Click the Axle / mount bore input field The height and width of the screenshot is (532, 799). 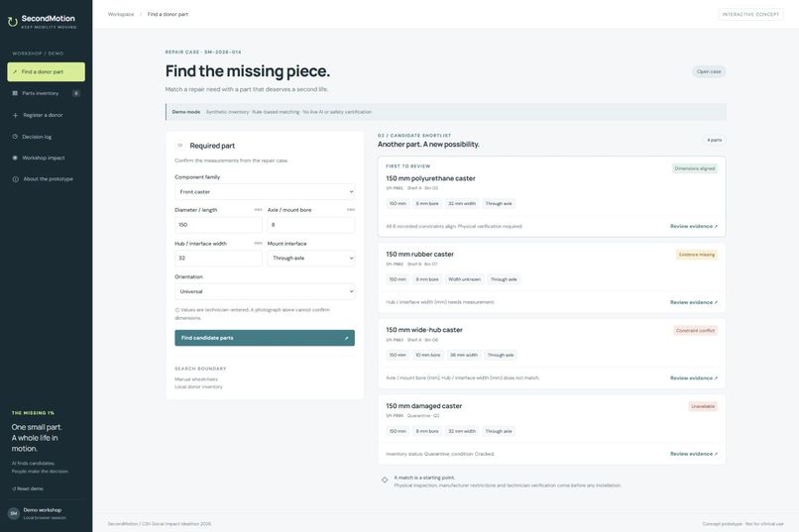pos(311,225)
